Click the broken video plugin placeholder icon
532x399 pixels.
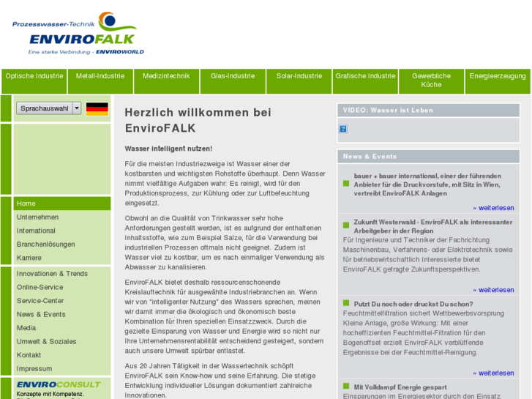click(x=343, y=129)
